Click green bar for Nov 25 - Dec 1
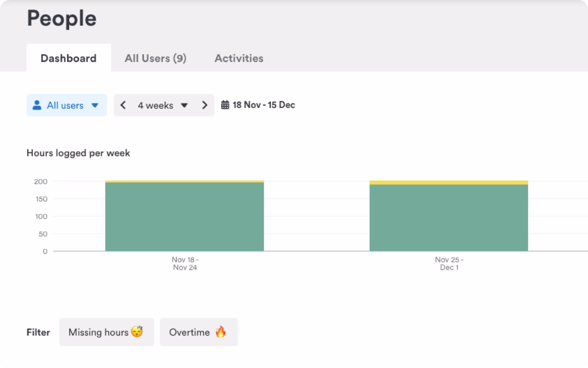Screen dimensions: 588x368 [x=449, y=218]
